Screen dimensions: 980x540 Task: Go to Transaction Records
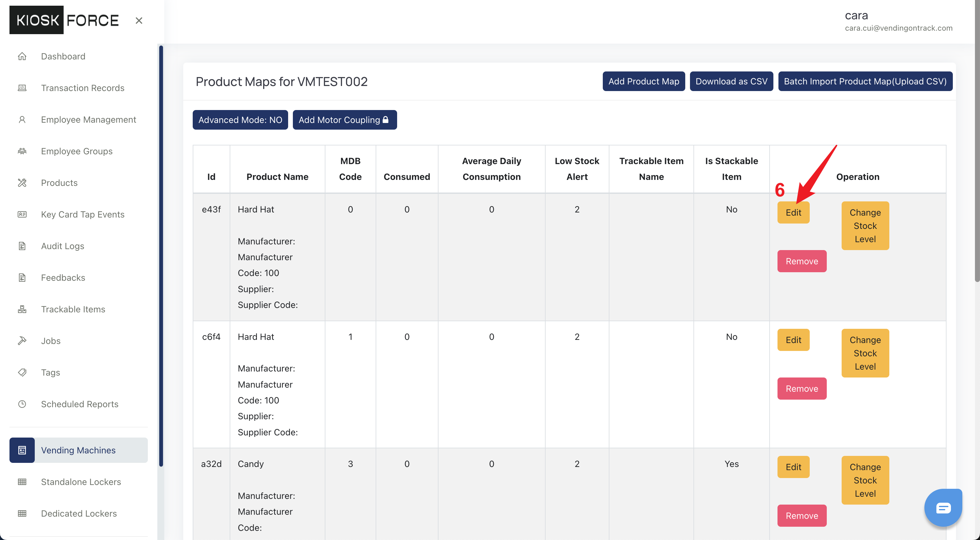[x=82, y=88]
